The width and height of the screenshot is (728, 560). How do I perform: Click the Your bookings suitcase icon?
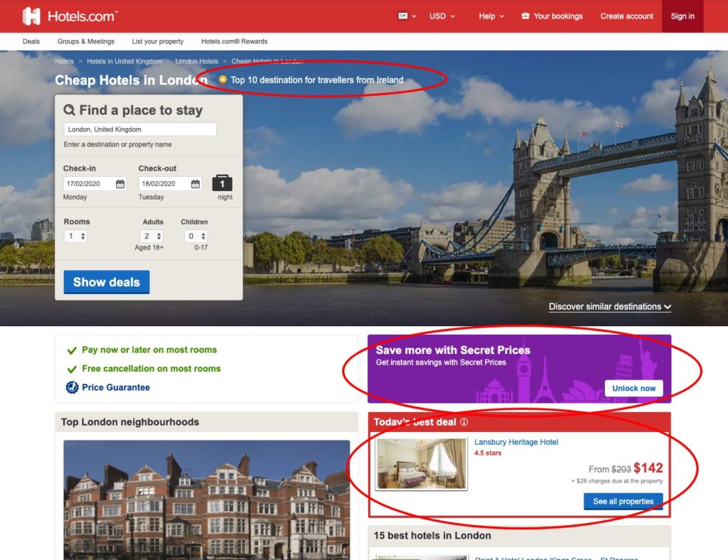click(x=525, y=16)
